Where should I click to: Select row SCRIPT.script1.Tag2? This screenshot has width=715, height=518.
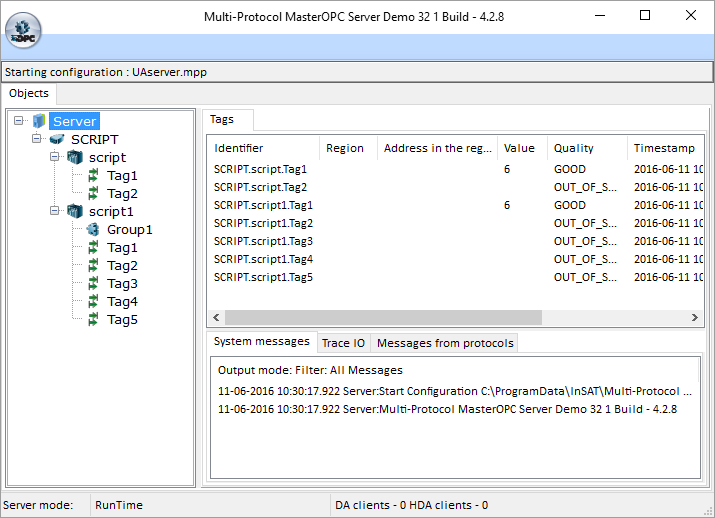tap(456, 223)
